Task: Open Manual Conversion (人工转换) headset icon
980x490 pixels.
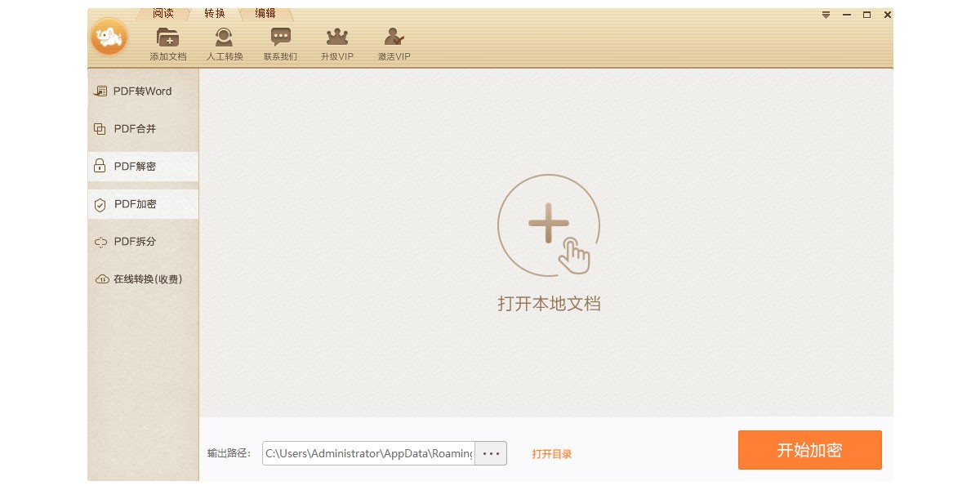Action: click(224, 38)
